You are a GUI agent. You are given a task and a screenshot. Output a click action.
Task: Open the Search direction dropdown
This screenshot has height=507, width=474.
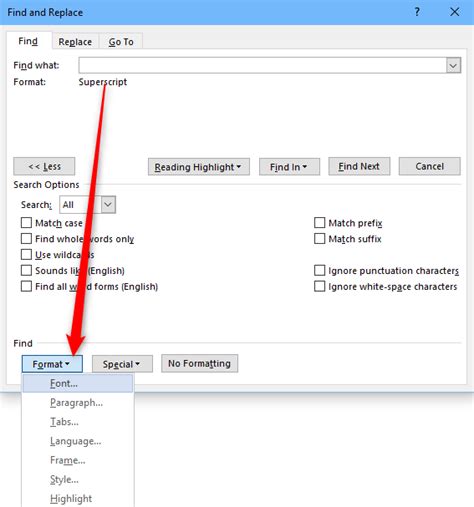[x=108, y=204]
